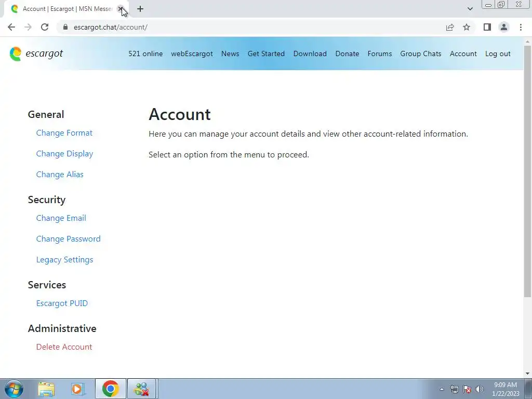The image size is (532, 399).
Task: Click the browser forward arrow
Action: click(x=28, y=27)
